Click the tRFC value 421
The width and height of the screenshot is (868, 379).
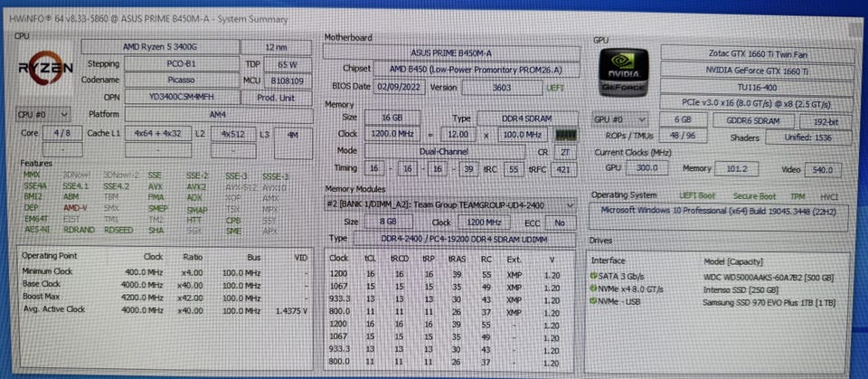[x=563, y=169]
